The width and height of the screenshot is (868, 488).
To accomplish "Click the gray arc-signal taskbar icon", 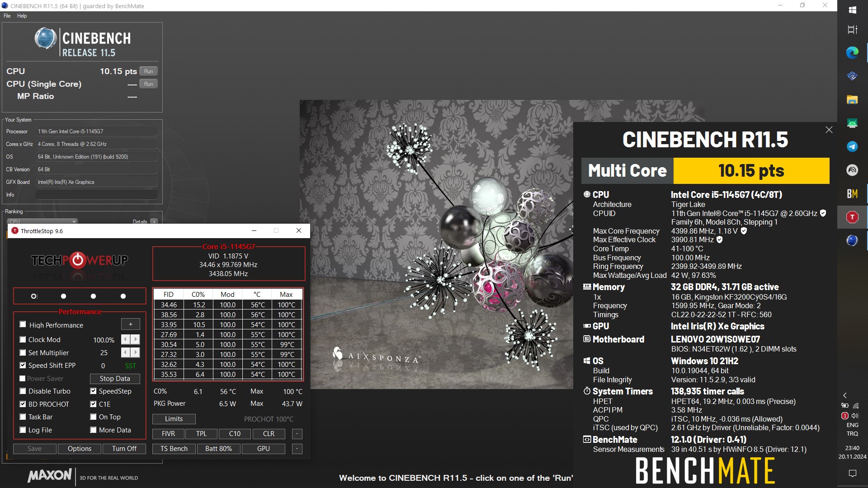I will coord(852,170).
